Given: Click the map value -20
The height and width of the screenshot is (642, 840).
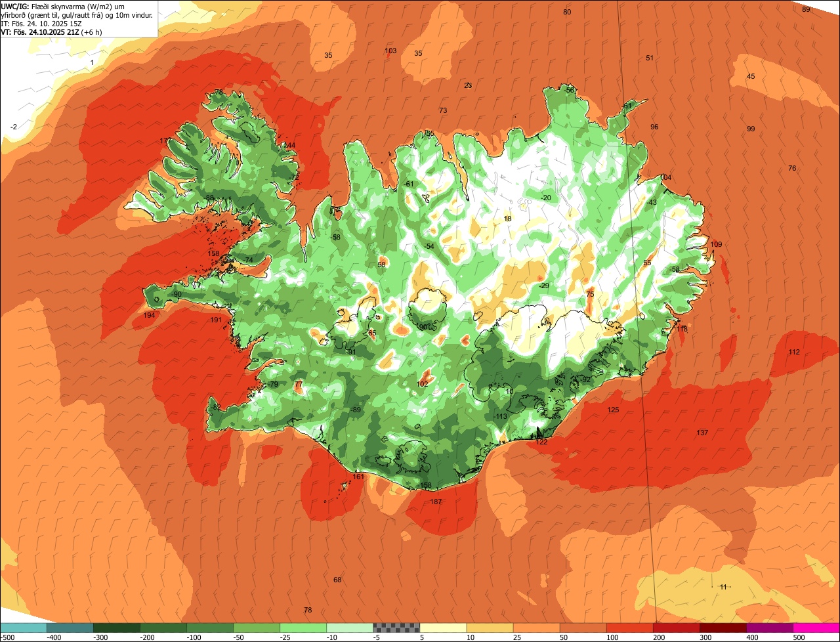Looking at the screenshot, I should point(545,198).
